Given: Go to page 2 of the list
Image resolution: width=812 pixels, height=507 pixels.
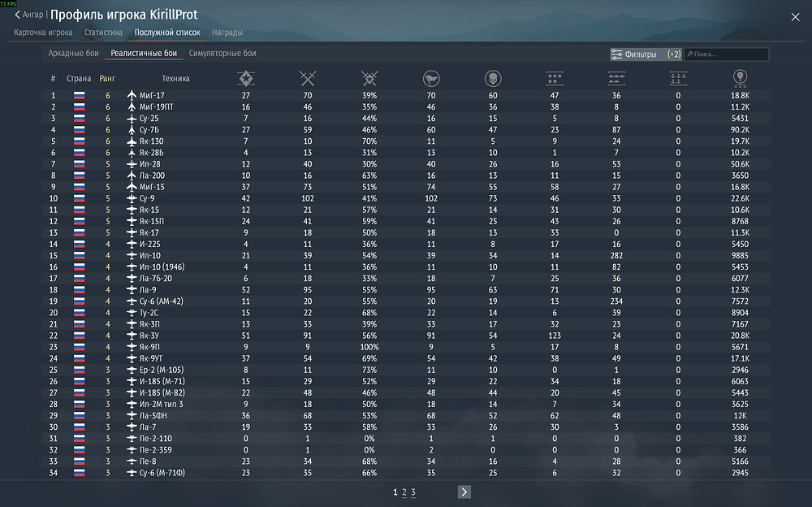Looking at the screenshot, I should (404, 492).
